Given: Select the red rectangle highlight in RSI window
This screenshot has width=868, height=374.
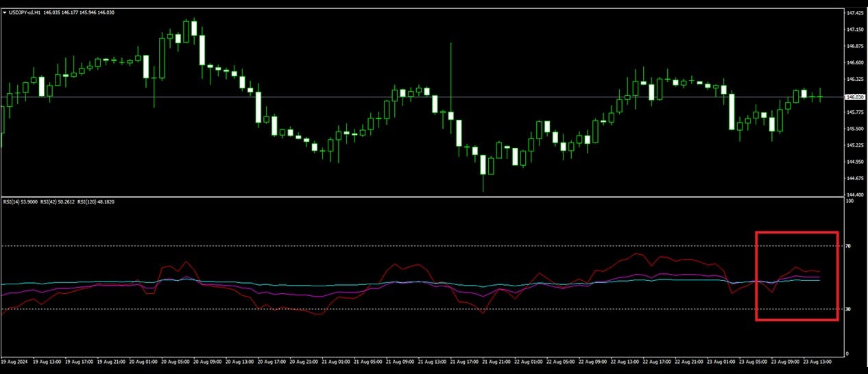Looking at the screenshot, I should pos(797,233).
